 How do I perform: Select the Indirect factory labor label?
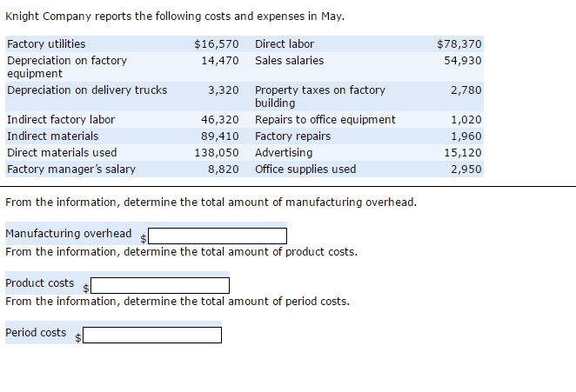(x=61, y=120)
